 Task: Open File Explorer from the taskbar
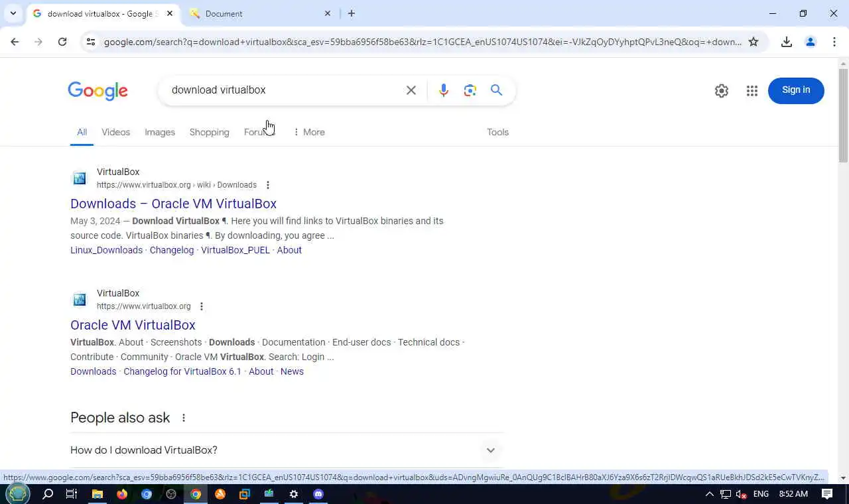coord(98,494)
